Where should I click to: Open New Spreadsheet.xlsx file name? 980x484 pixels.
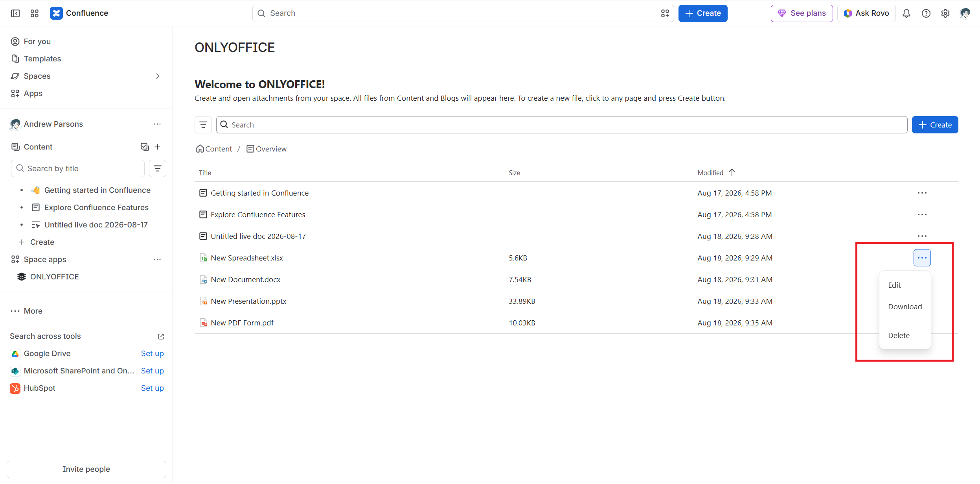(247, 258)
